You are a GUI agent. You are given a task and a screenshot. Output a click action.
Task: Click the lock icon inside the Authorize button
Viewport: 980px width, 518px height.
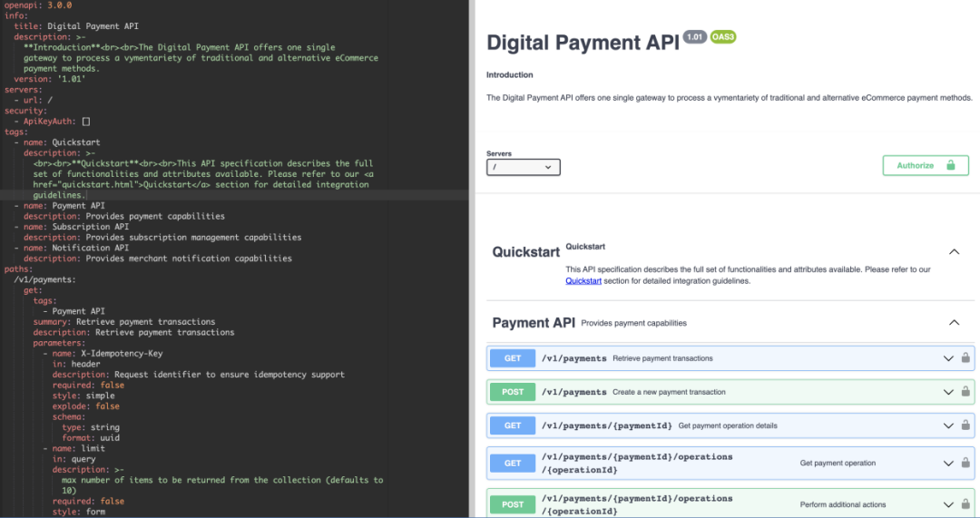point(951,165)
